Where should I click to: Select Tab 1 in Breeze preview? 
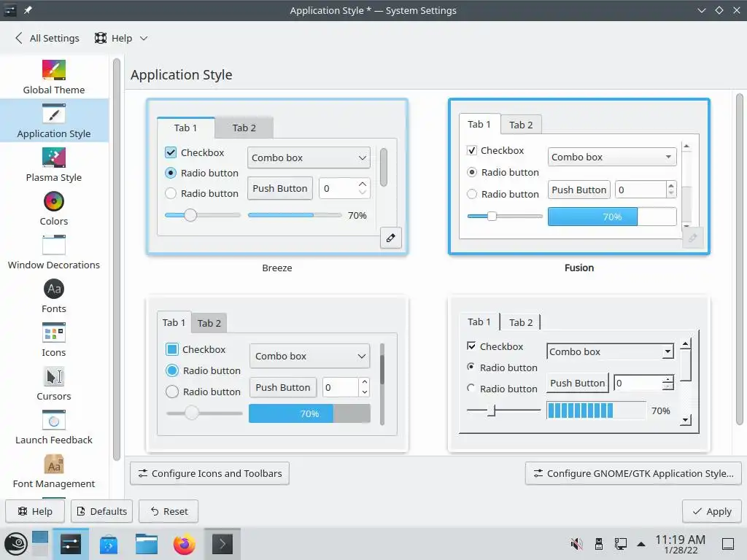tap(185, 128)
